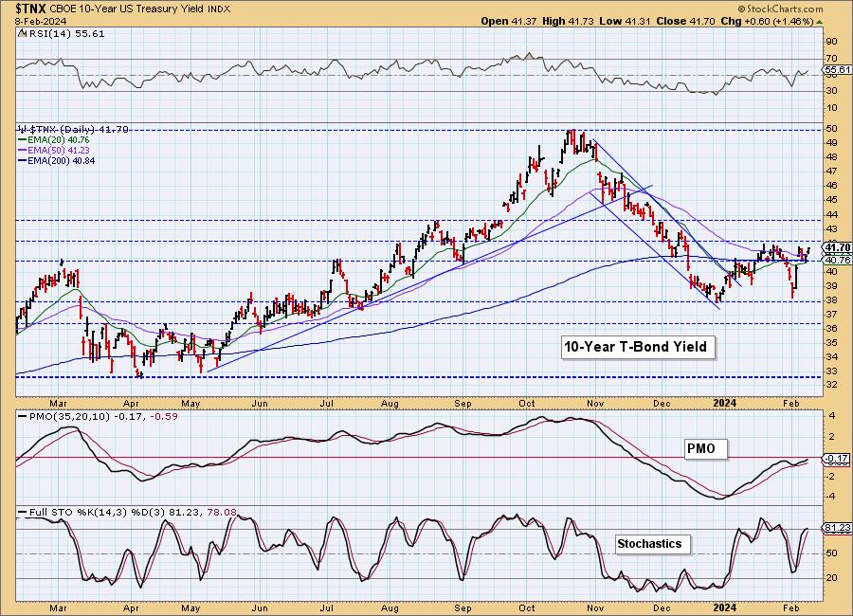Click the Mar label below the Stochastics panel
The height and width of the screenshot is (616, 853).
coord(58,607)
